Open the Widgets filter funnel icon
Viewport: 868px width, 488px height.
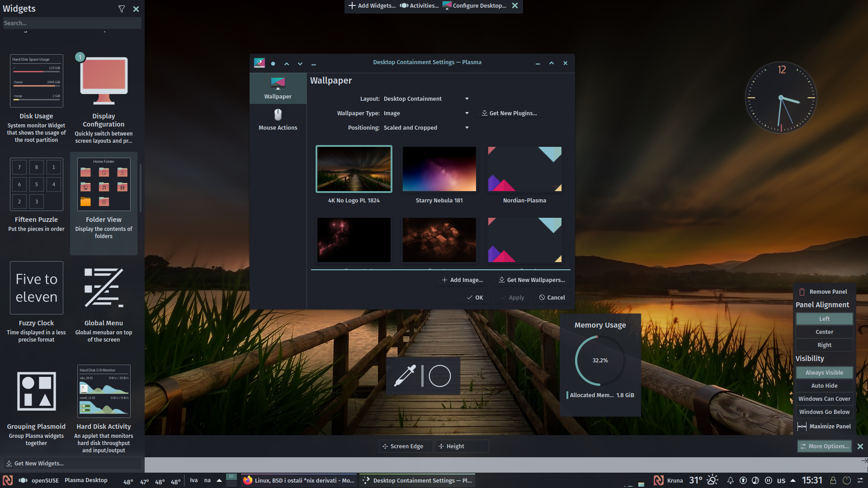(x=121, y=9)
